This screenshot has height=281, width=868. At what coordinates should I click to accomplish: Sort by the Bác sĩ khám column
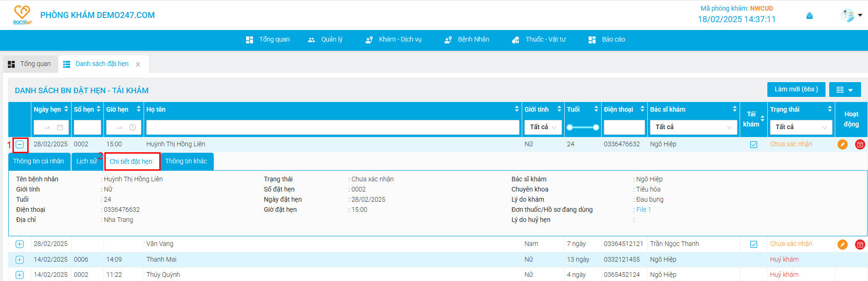735,109
